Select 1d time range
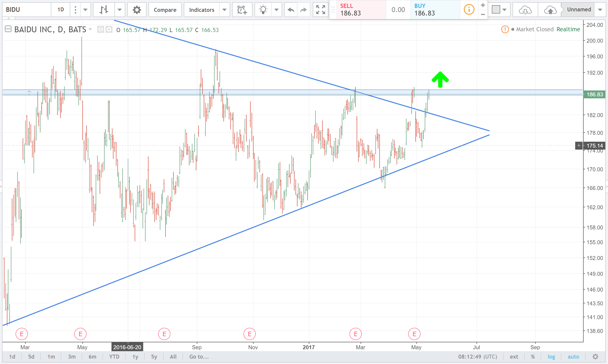This screenshot has width=608, height=364. 12,357
